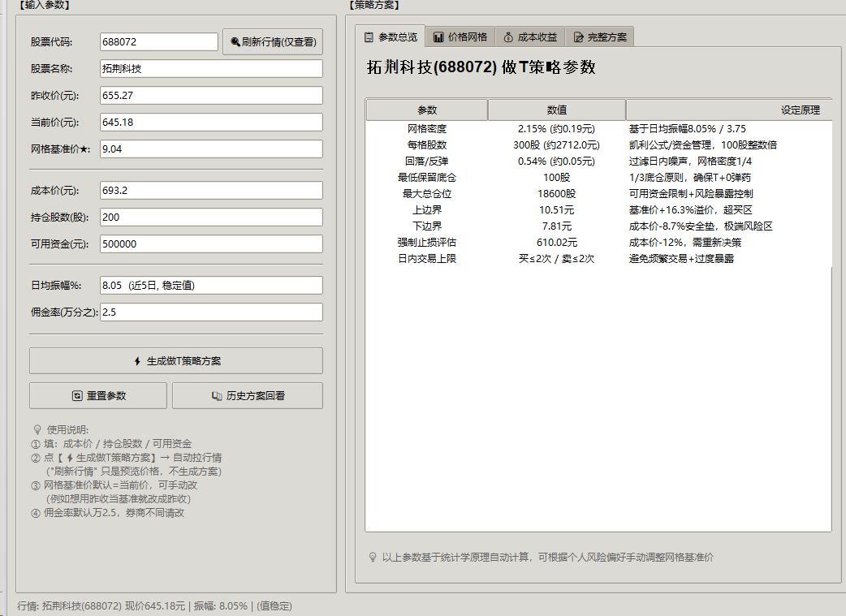Click the 成本收益 tab's money bag icon

508,37
